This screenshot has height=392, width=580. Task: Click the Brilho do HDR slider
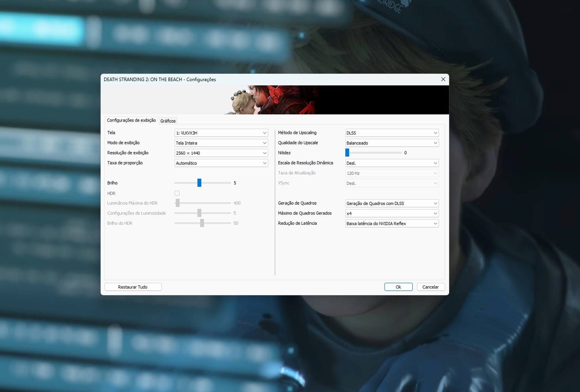203,223
